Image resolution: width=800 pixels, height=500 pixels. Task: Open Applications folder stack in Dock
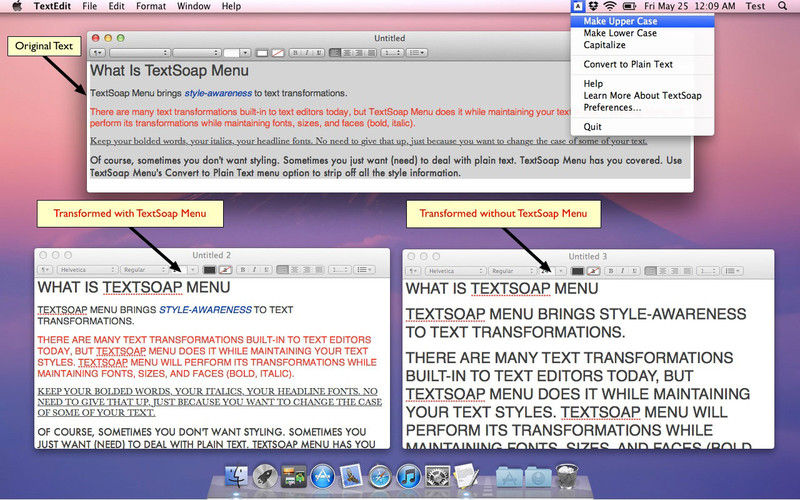[509, 478]
